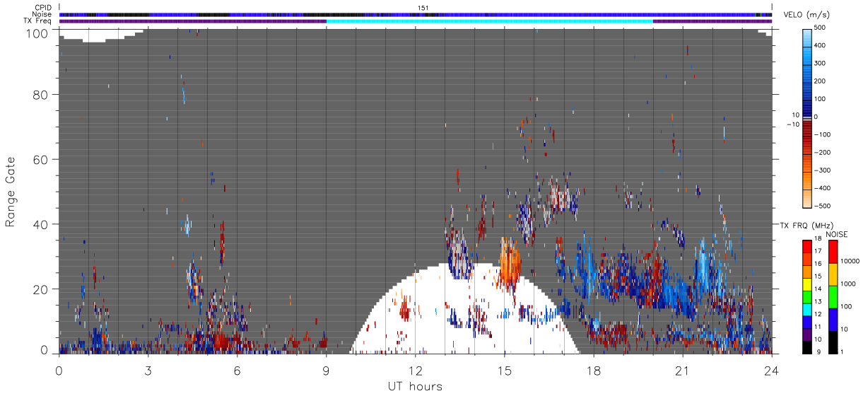Click the 1 label on NOISE legend
The image size is (868, 401).
(x=841, y=351)
